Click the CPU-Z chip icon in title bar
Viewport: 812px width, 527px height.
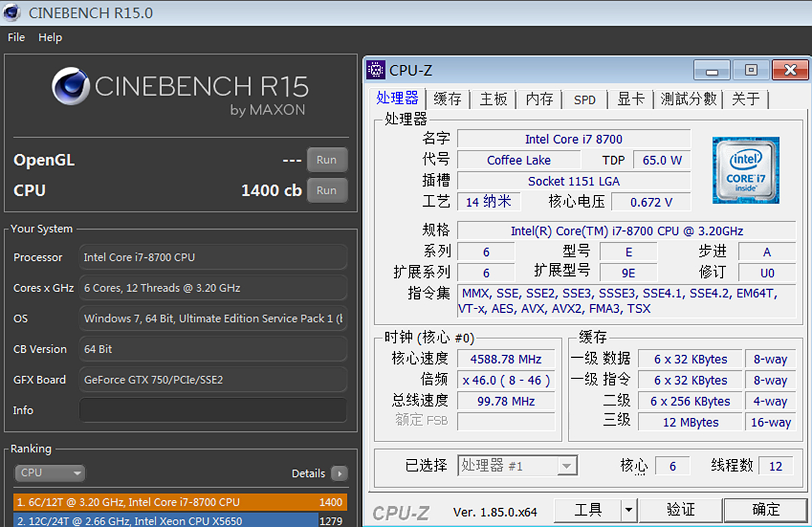pyautogui.click(x=375, y=70)
